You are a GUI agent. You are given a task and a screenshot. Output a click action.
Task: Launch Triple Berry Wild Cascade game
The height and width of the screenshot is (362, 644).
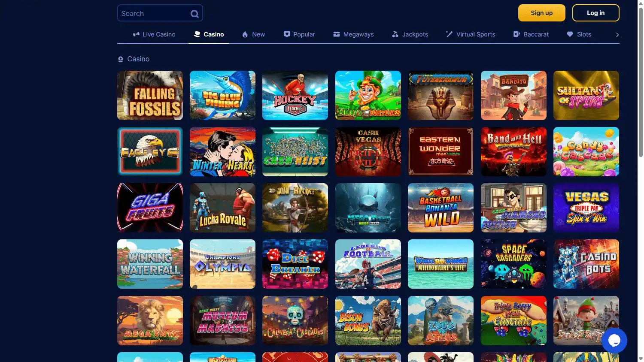[513, 320]
